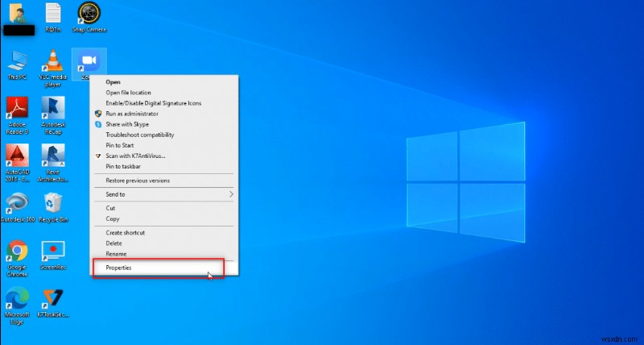Screen dimensions: 644x345
Task: Choose Rename in the context menu
Action: point(164,254)
